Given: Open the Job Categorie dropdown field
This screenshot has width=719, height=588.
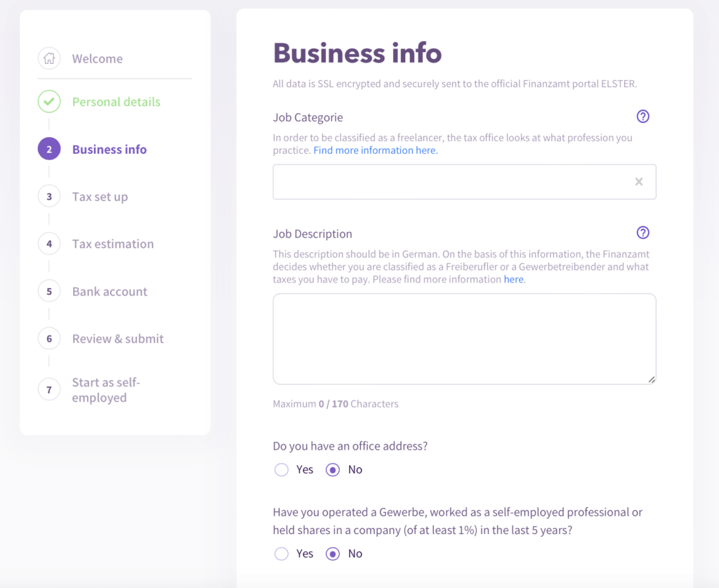Looking at the screenshot, I should [x=449, y=182].
